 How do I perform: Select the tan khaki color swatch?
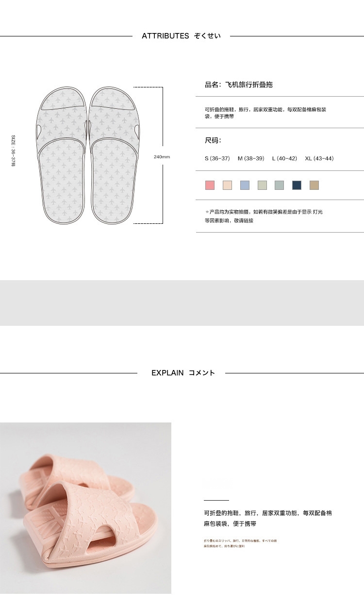[314, 185]
